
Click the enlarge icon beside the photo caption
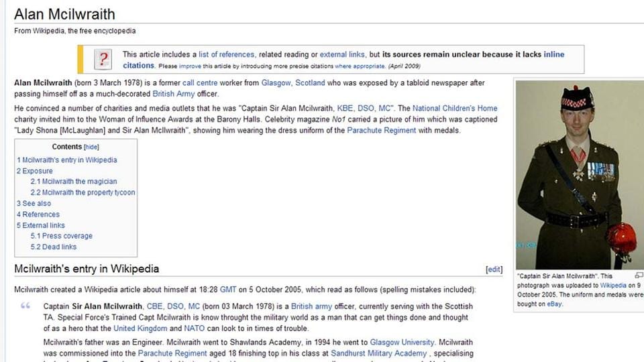click(639, 275)
